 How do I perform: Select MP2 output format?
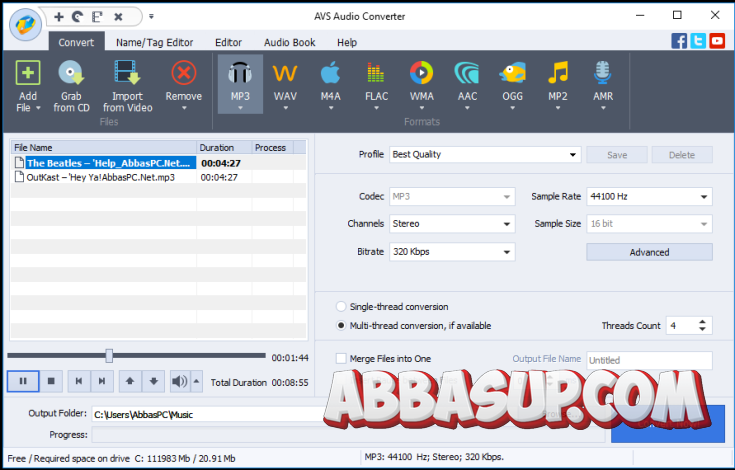(x=558, y=84)
